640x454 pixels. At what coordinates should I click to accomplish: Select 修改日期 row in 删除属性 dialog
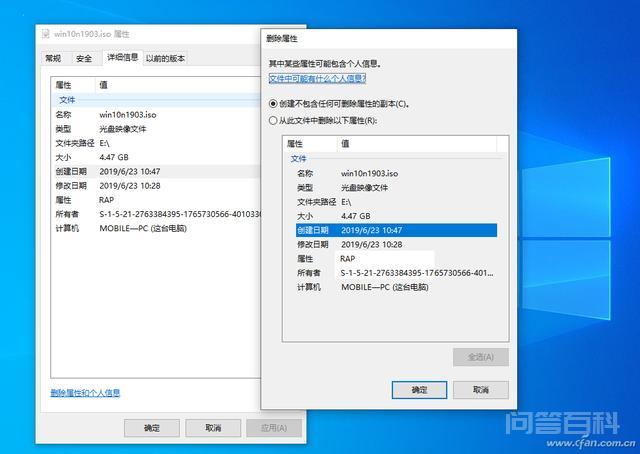[396, 245]
